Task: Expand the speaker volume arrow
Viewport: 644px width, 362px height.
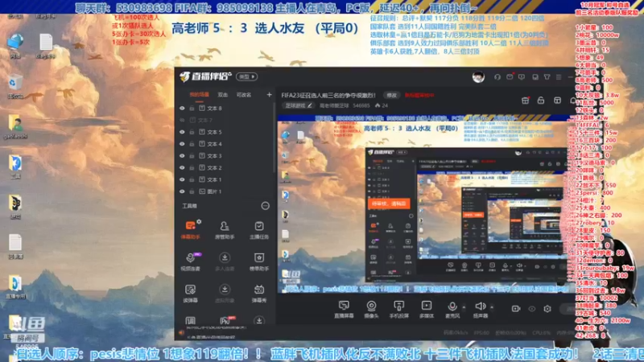Action: 492,307
